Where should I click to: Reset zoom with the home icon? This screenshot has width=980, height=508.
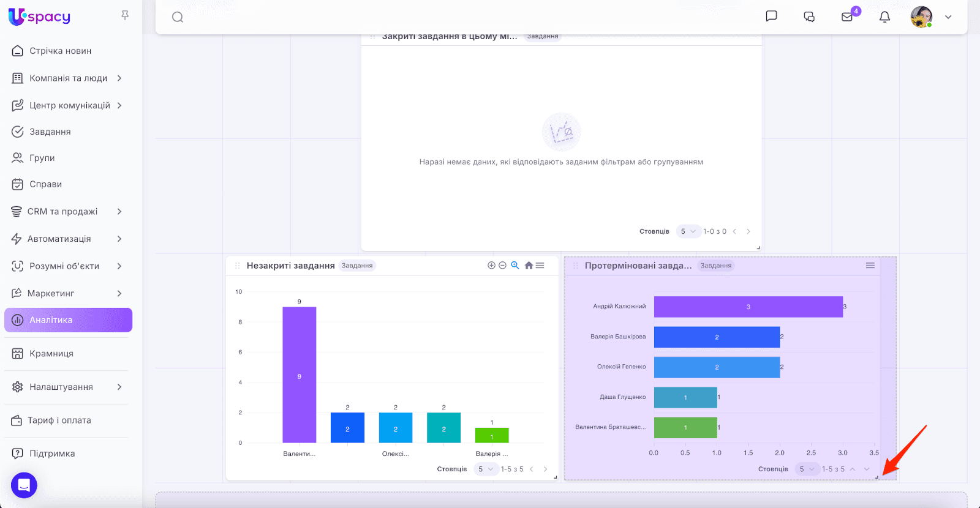[x=529, y=266]
